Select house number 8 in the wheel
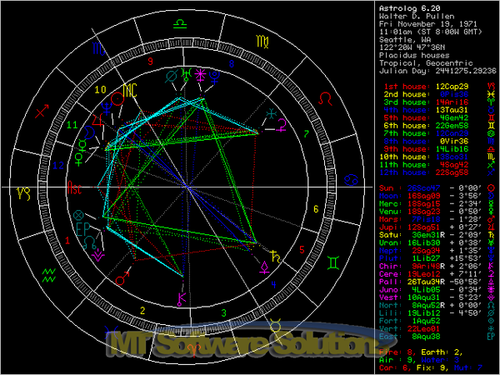The image size is (500, 375). (231, 63)
